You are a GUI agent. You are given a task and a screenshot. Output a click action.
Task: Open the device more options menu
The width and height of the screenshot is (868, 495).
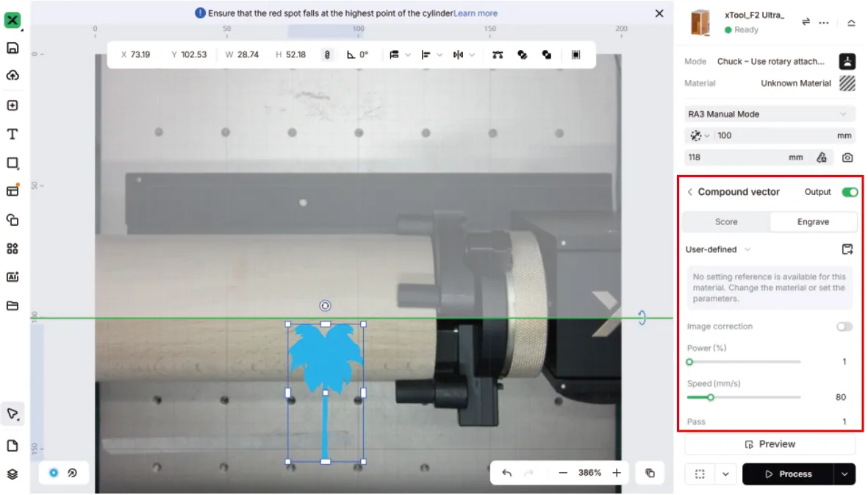[x=824, y=23]
